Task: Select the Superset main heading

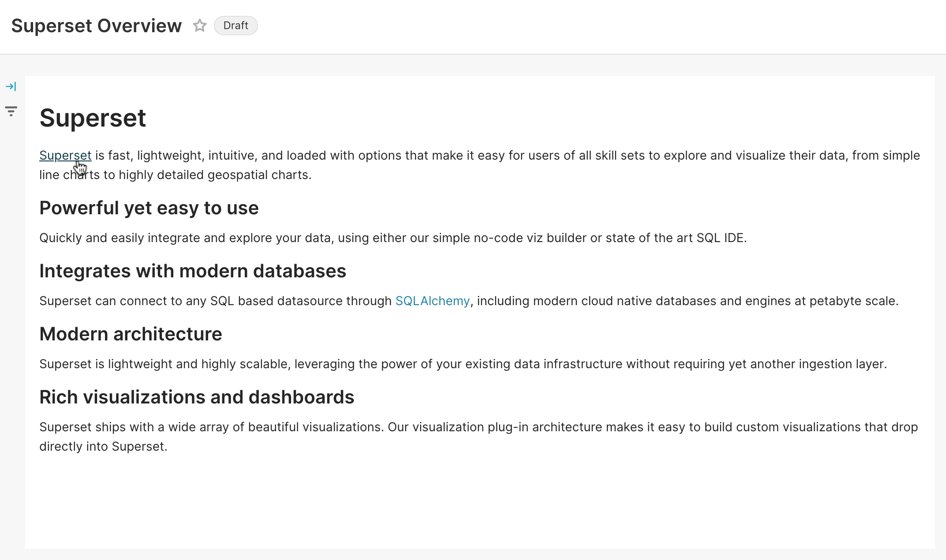Action: (93, 118)
